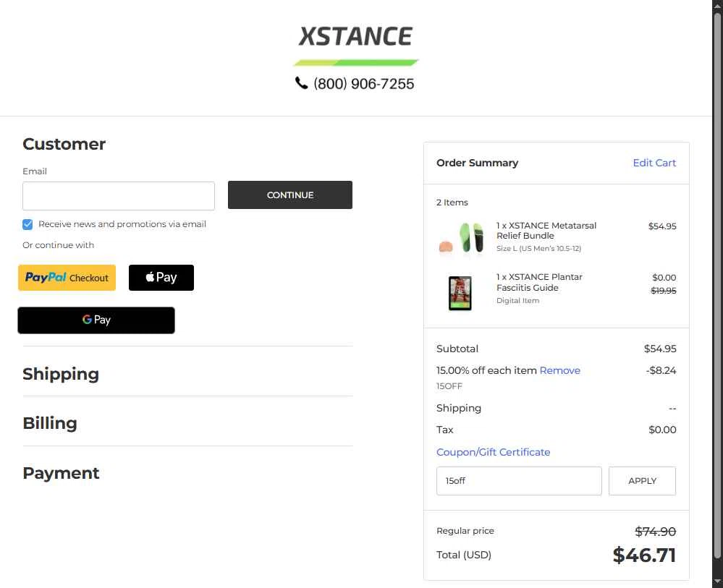The width and height of the screenshot is (723, 588).
Task: Uncheck Receive news and promotions checkbox
Action: (28, 224)
